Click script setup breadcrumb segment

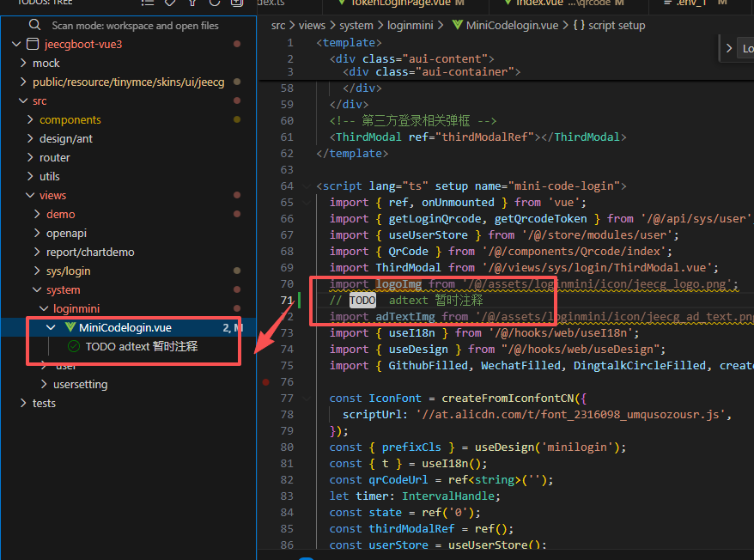[617, 26]
